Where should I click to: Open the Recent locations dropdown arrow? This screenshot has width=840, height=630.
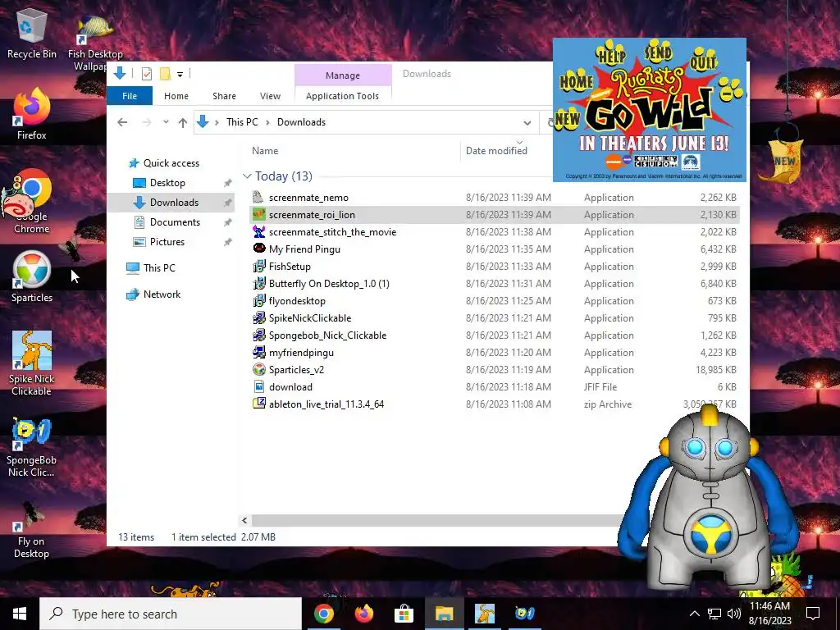pyautogui.click(x=166, y=122)
